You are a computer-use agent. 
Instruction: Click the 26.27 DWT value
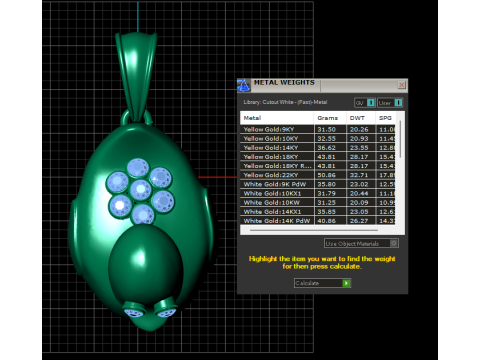click(359, 221)
